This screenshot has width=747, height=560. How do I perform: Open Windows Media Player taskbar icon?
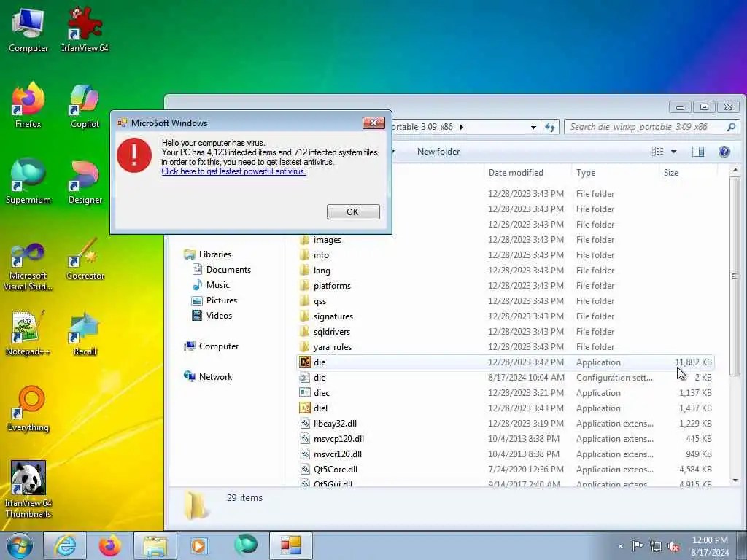pos(199,545)
